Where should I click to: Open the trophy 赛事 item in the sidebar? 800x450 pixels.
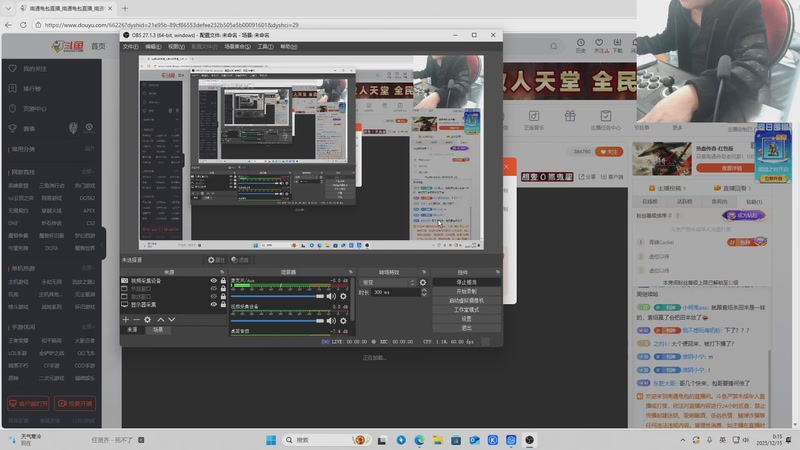22,129
